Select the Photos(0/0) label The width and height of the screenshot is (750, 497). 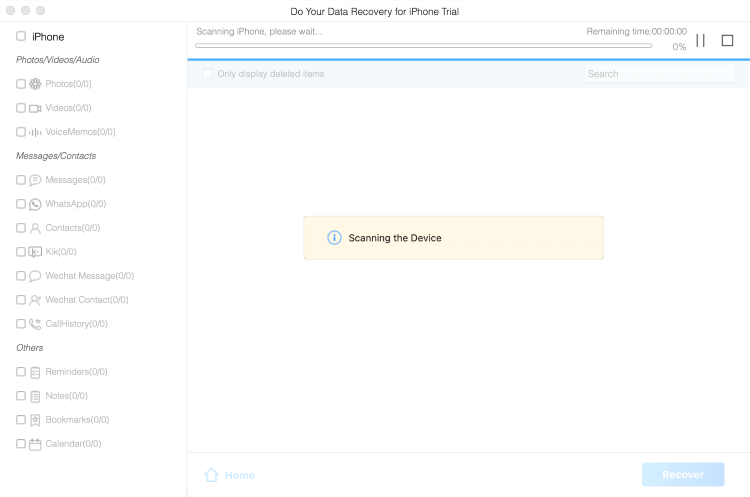pyautogui.click(x=68, y=84)
